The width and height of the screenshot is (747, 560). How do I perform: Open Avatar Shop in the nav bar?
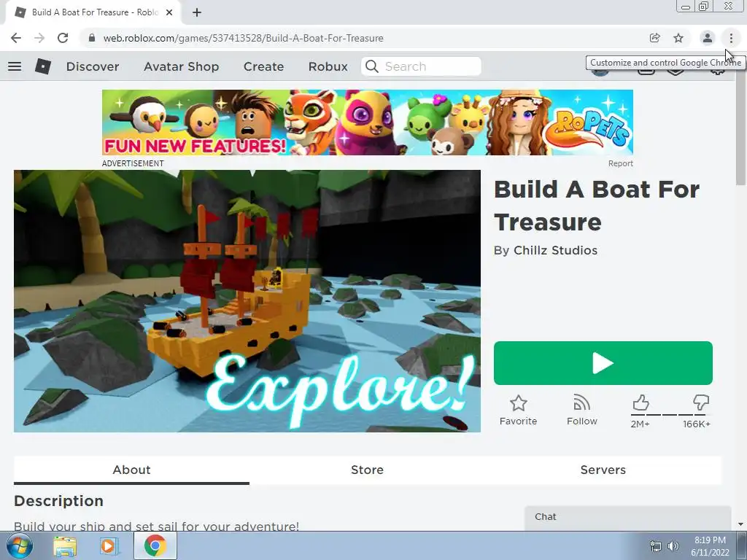pos(182,66)
